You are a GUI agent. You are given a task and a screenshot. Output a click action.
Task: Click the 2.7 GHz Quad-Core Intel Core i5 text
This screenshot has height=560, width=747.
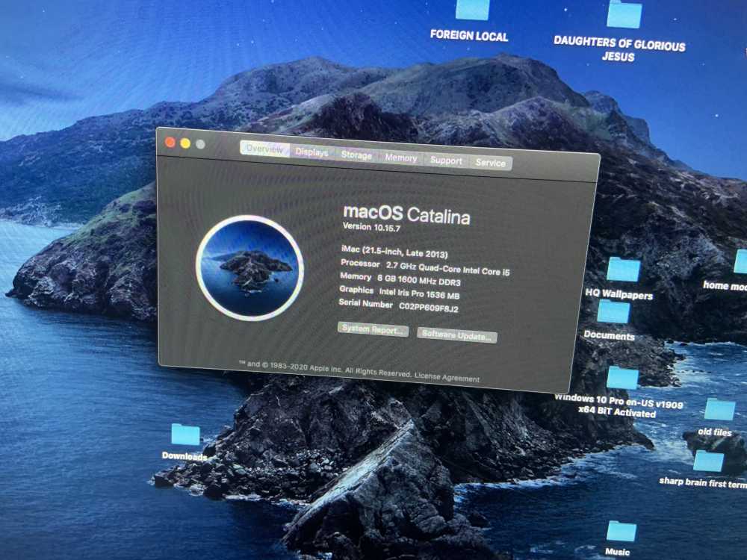pos(447,268)
